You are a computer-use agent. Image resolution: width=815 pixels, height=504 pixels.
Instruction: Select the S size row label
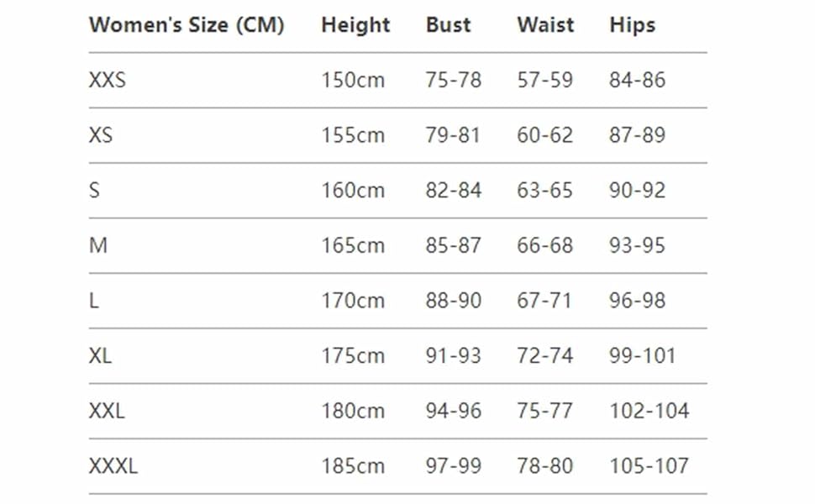[94, 190]
